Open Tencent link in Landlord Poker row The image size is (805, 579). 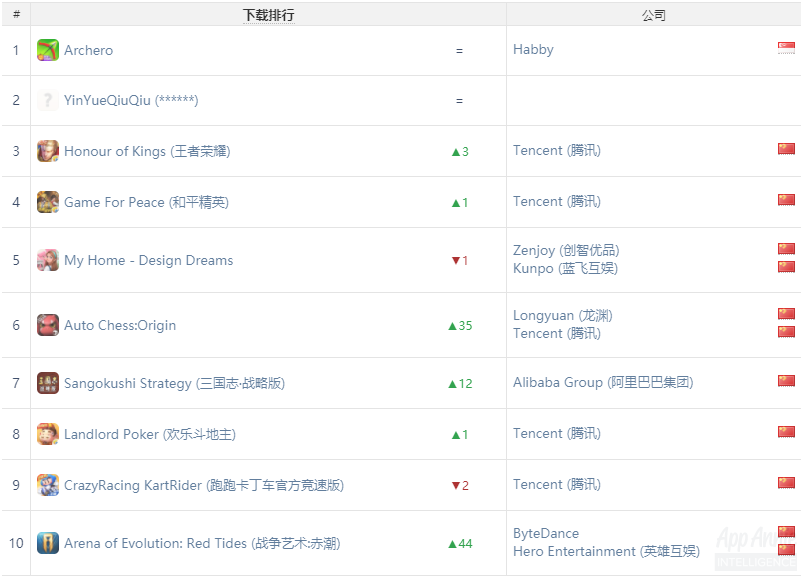(557, 433)
